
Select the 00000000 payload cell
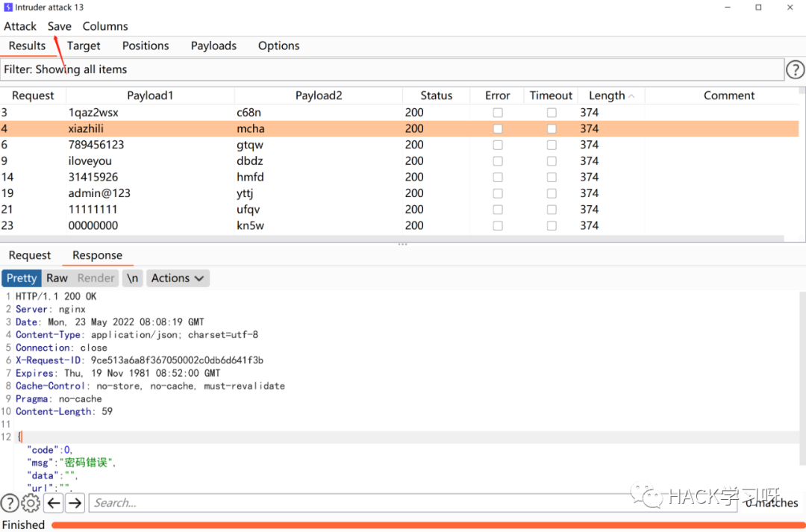(x=150, y=225)
